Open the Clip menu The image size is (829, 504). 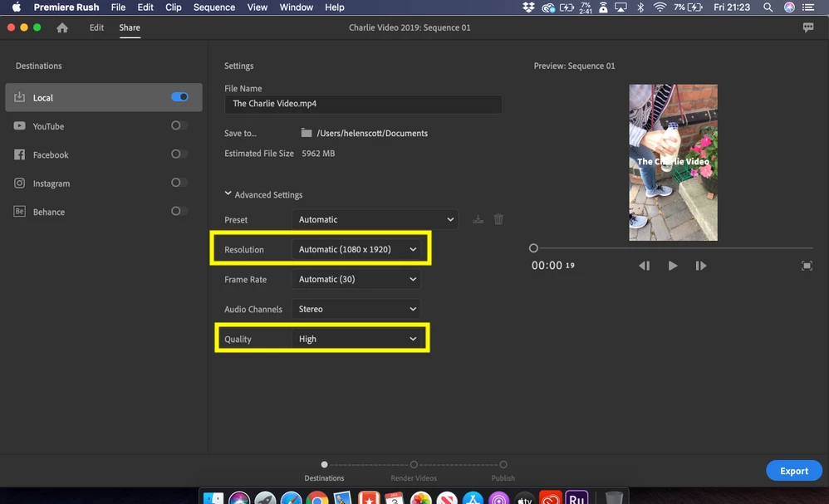click(174, 7)
